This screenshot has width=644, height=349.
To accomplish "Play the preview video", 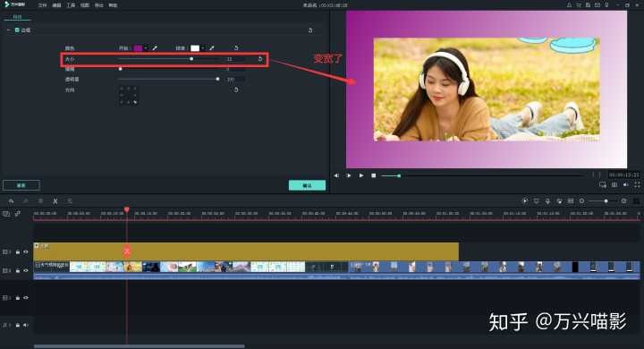I will 361,175.
